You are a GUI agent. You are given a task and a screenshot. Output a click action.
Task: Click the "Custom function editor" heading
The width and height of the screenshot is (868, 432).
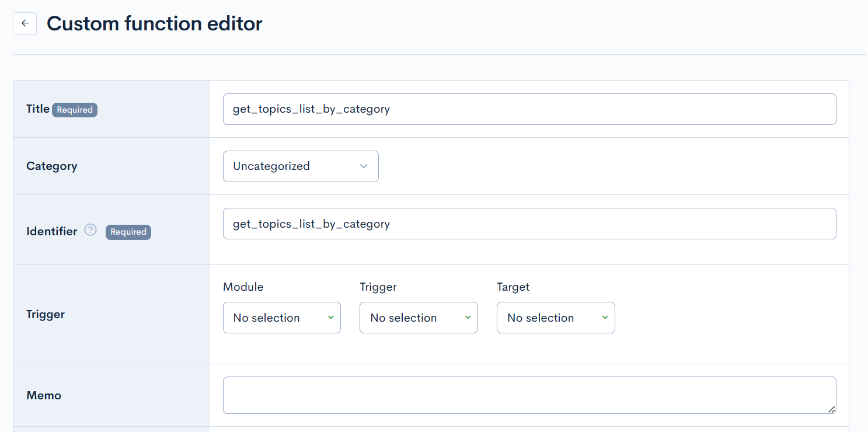pos(155,23)
